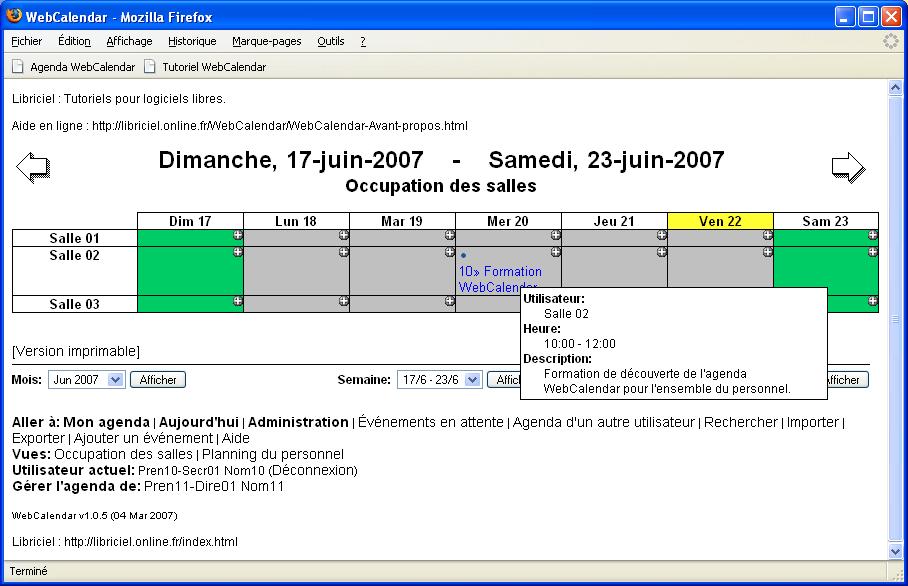908x586 pixels.
Task: Open the Formation WebCalendar event
Action: click(x=500, y=279)
